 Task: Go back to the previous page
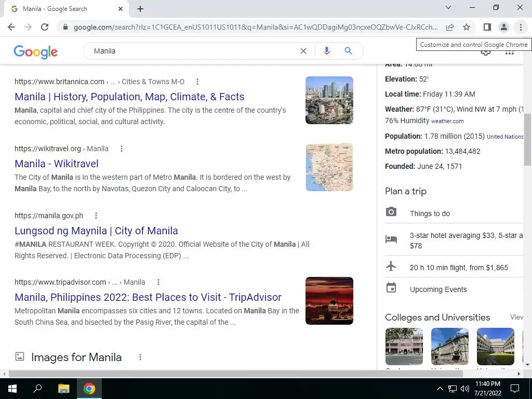click(x=11, y=27)
